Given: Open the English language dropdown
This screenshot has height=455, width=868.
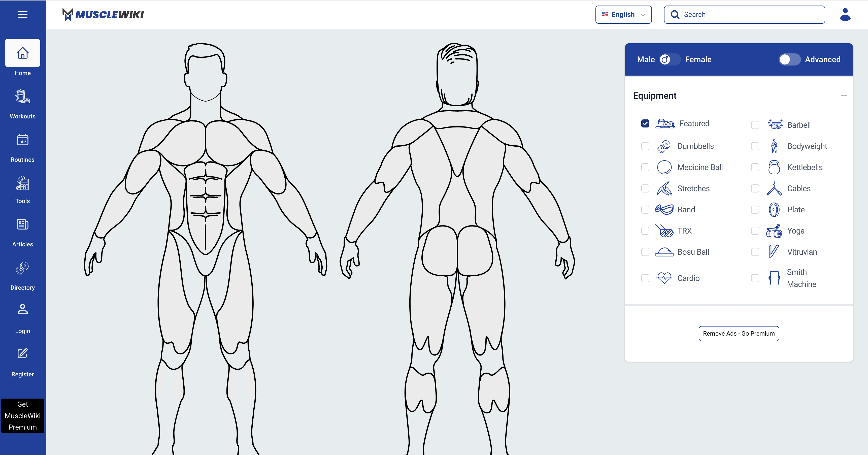Looking at the screenshot, I should tap(623, 15).
